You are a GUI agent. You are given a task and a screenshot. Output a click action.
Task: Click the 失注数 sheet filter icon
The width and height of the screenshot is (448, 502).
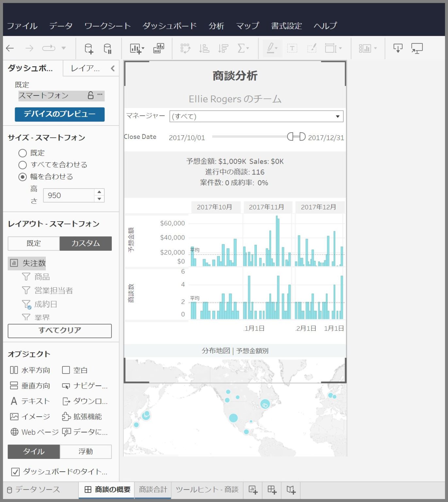click(x=13, y=263)
